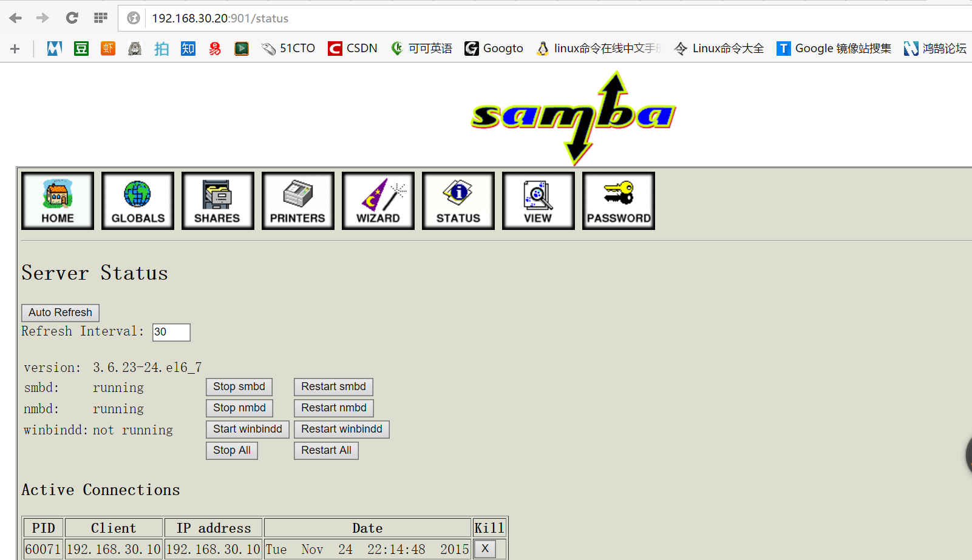
Task: Focus the Refresh Interval input field
Action: pyautogui.click(x=171, y=332)
